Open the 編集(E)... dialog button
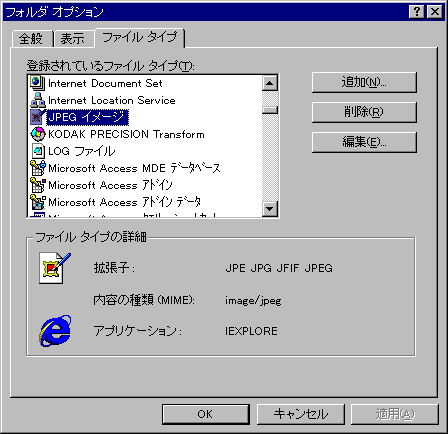 tap(364, 142)
